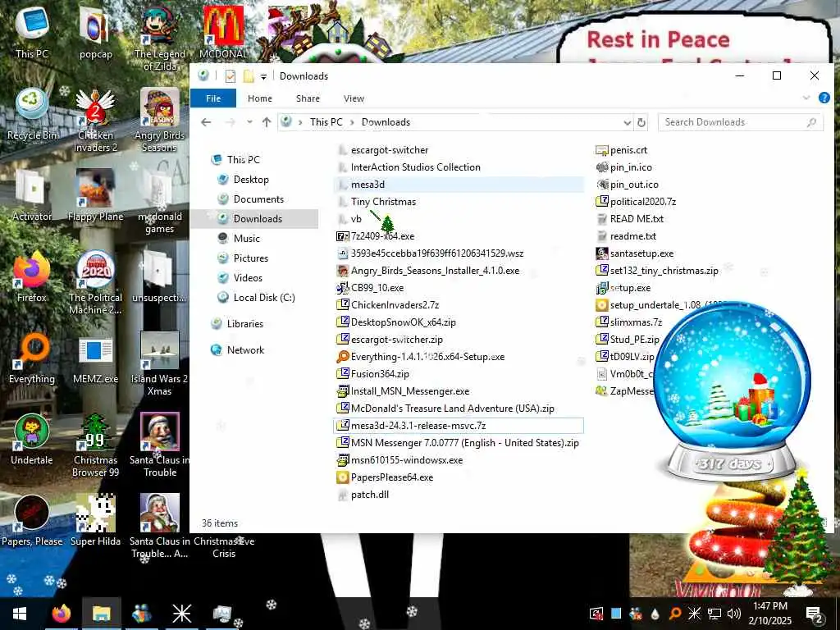The image size is (840, 630).
Task: Switch to the View ribbon tab
Action: (x=354, y=98)
